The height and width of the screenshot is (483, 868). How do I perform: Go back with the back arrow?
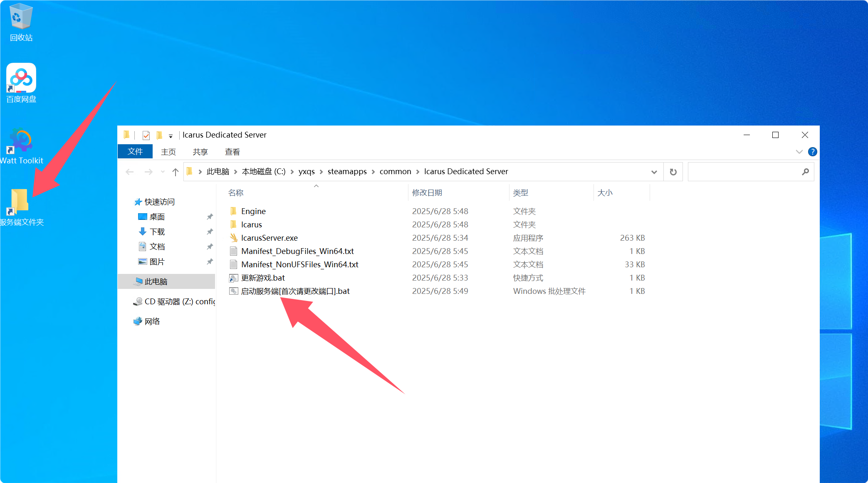[130, 172]
